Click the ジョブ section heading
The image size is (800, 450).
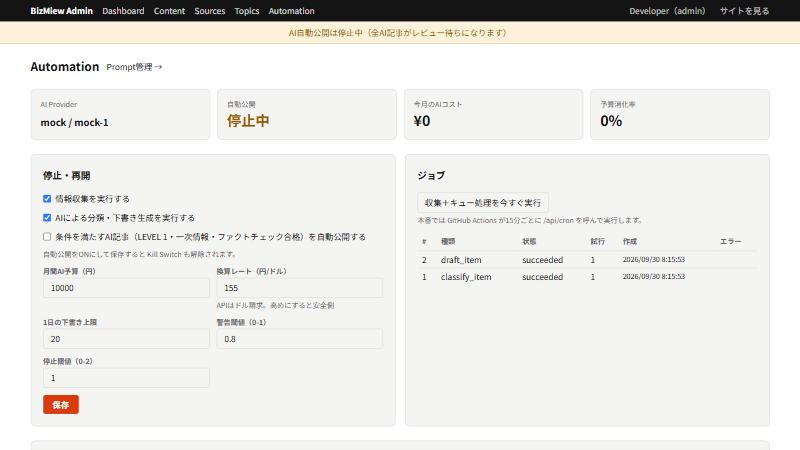pos(431,176)
